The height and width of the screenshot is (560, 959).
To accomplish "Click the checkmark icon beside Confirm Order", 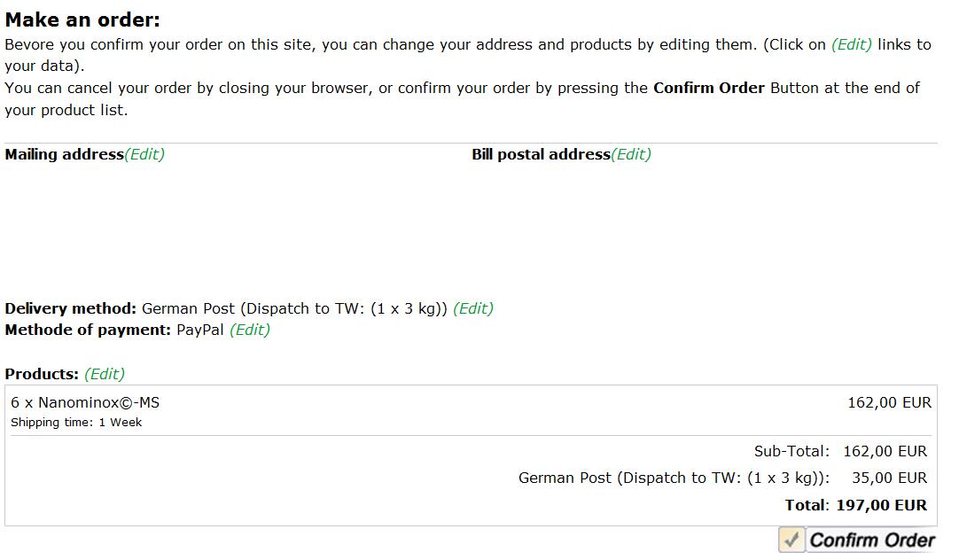I will 791,540.
